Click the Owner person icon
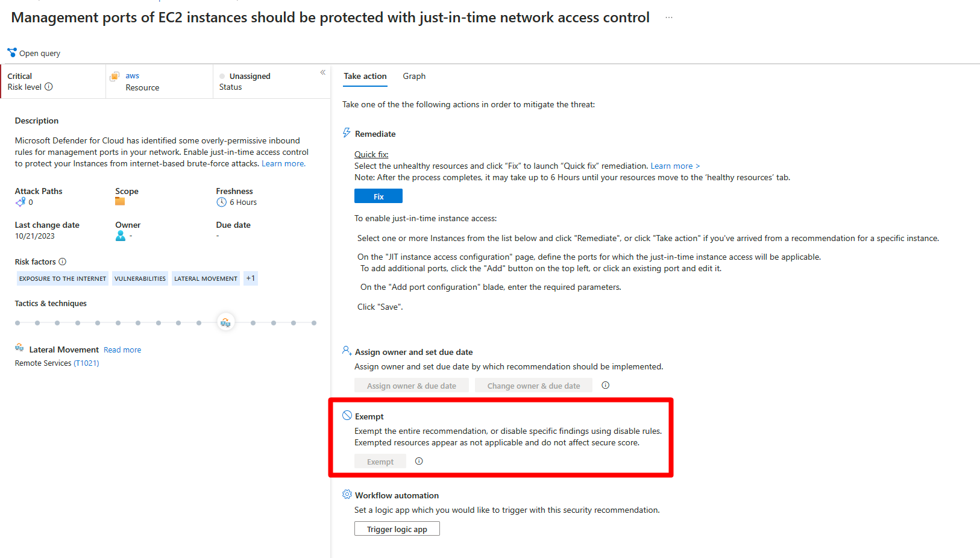The image size is (980, 558). click(x=121, y=236)
